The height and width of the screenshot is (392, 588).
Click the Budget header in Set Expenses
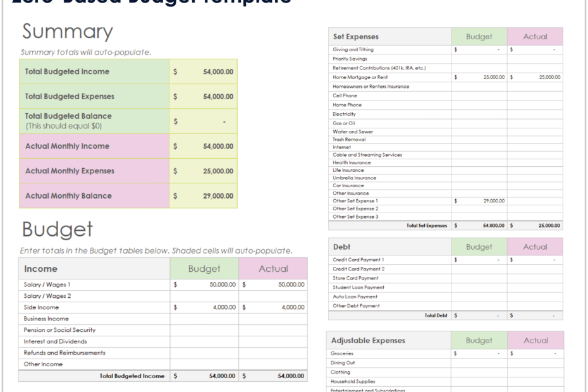coord(479,37)
